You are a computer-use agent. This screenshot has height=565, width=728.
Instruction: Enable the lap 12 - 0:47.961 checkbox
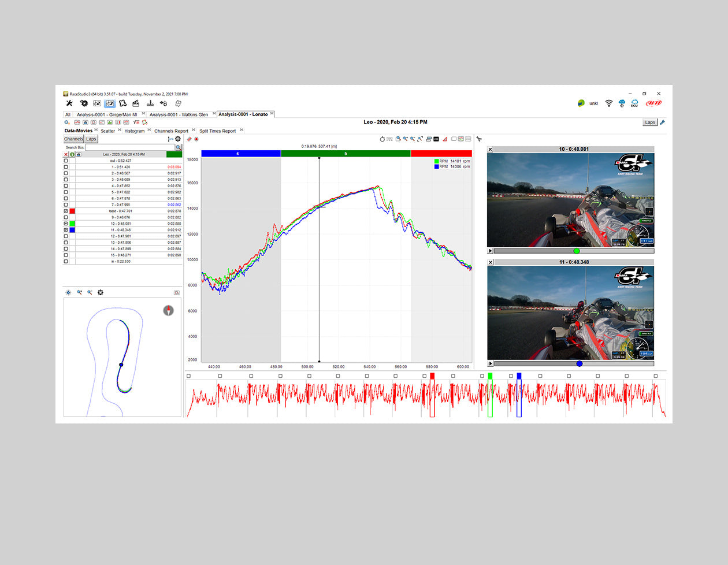click(x=66, y=236)
